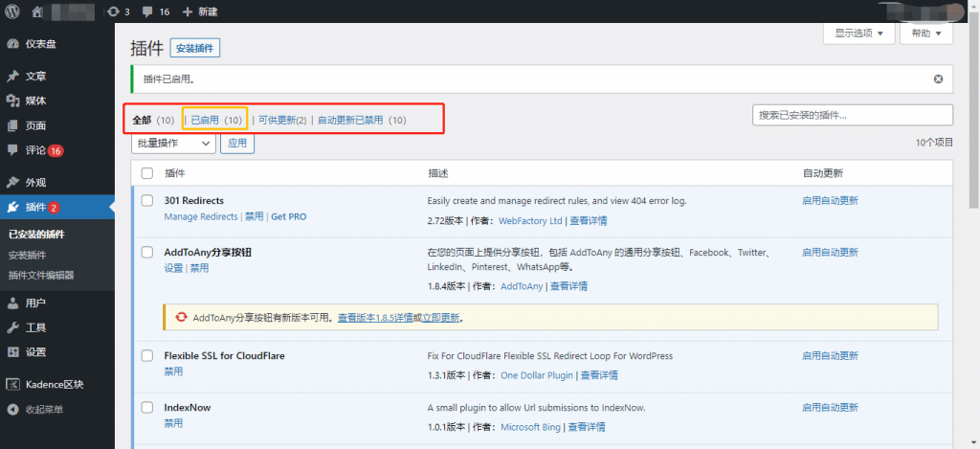Focus the 搜索已安装的插件 search field

click(x=853, y=115)
